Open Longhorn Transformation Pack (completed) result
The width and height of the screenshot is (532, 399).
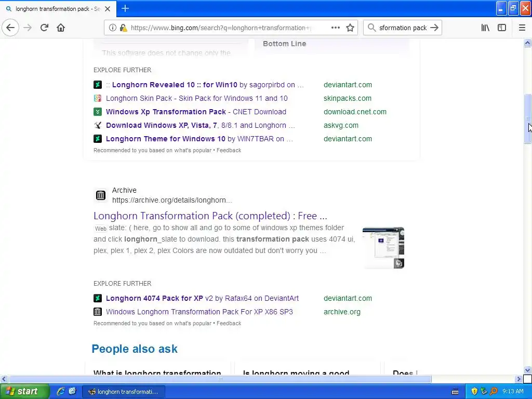click(x=210, y=216)
